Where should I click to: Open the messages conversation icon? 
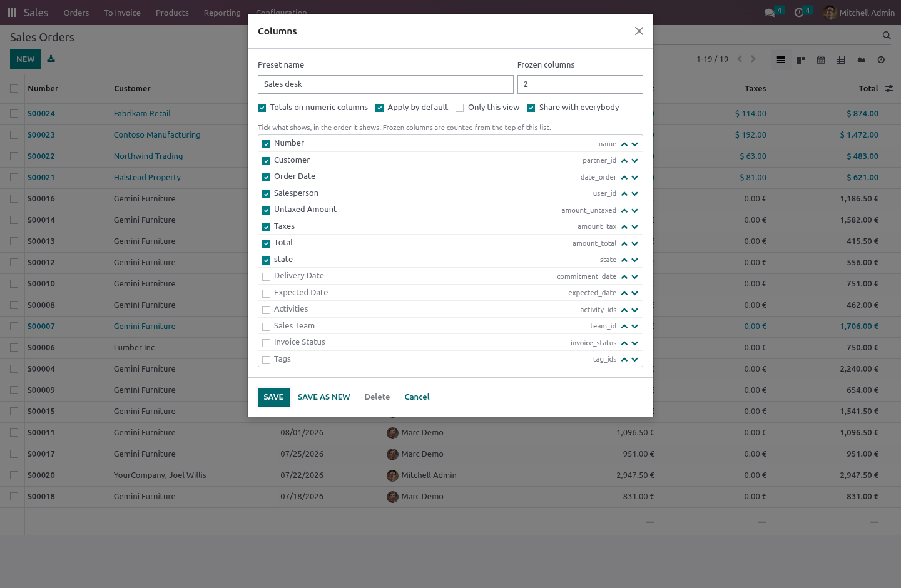[770, 13]
